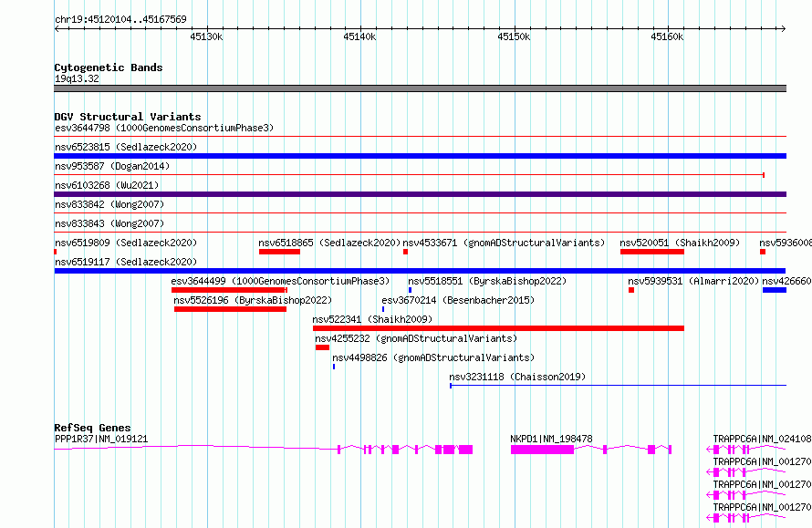Select the nsv4498826 (gnomADStructuralVariants) label

[433, 357]
